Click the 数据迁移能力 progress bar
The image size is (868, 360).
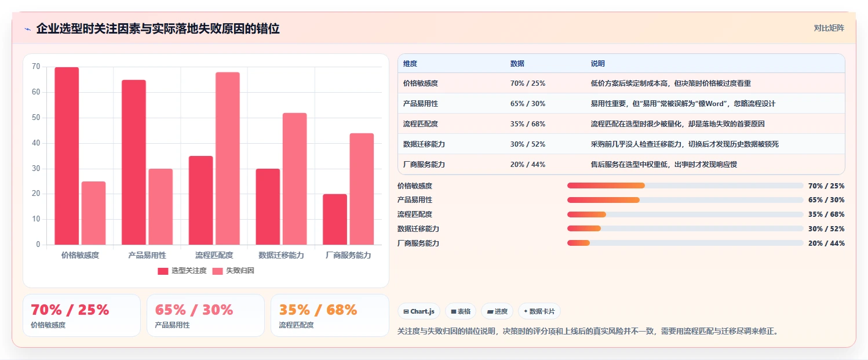(685, 229)
